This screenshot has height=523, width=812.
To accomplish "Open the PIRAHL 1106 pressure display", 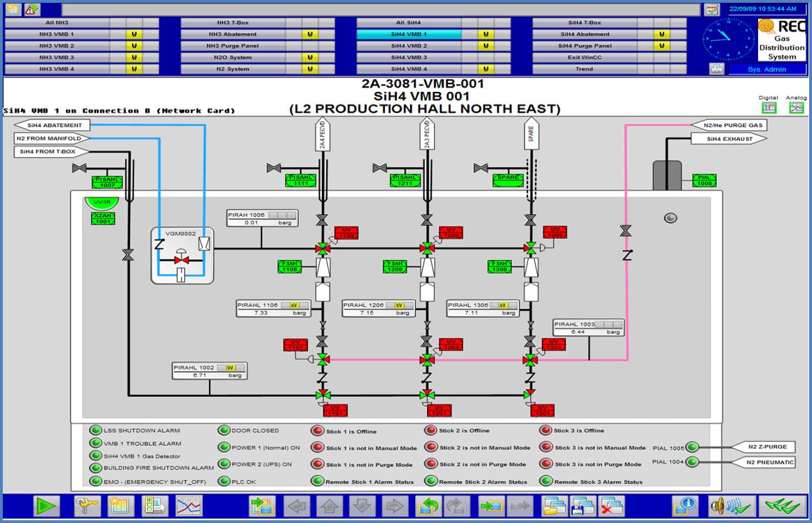I will [x=272, y=308].
